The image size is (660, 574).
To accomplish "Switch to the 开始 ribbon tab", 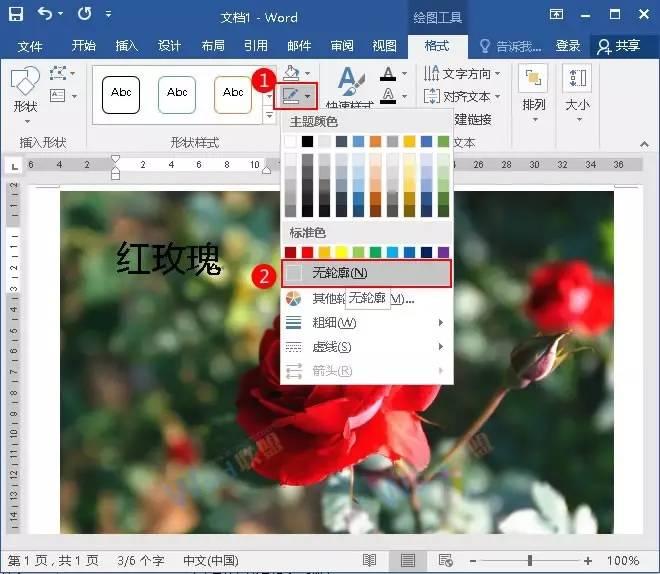I will click(x=83, y=45).
